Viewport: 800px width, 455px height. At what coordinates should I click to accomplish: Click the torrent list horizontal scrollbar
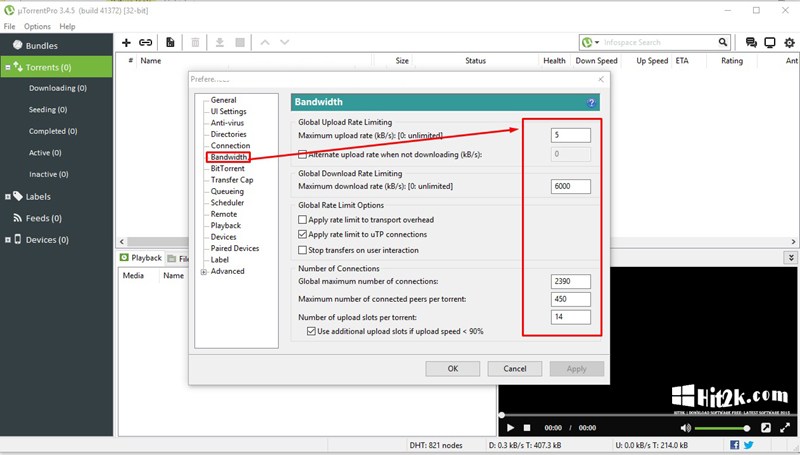click(x=457, y=241)
